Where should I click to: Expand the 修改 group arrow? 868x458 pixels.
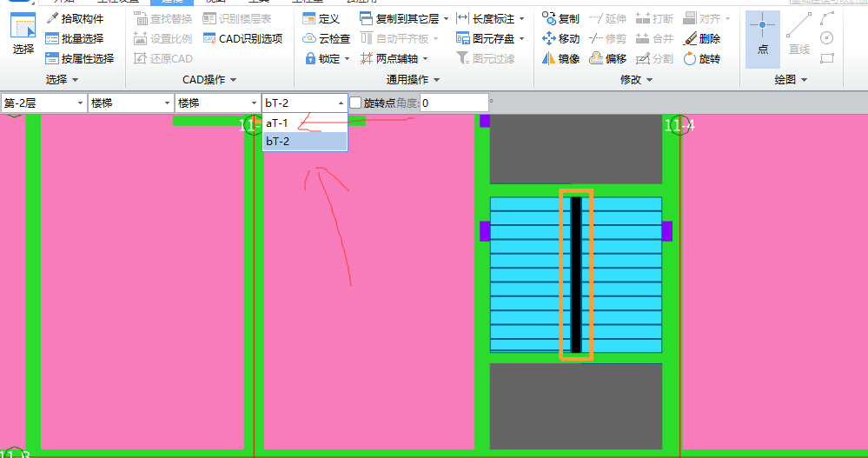[649, 80]
